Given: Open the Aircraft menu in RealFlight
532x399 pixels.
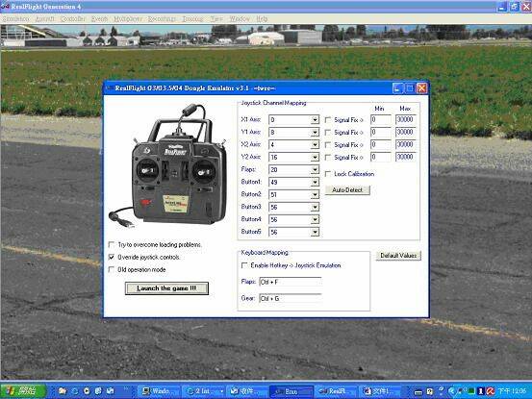Looking at the screenshot, I should pos(45,19).
